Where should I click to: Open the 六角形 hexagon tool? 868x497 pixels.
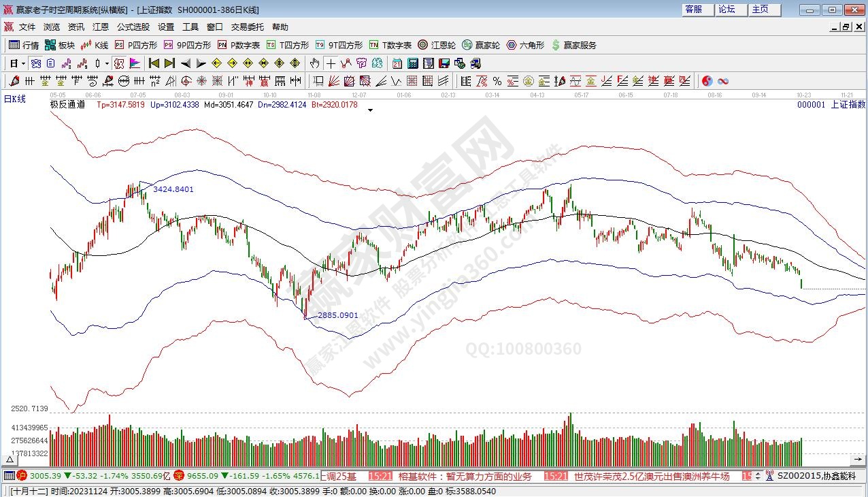click(x=525, y=45)
